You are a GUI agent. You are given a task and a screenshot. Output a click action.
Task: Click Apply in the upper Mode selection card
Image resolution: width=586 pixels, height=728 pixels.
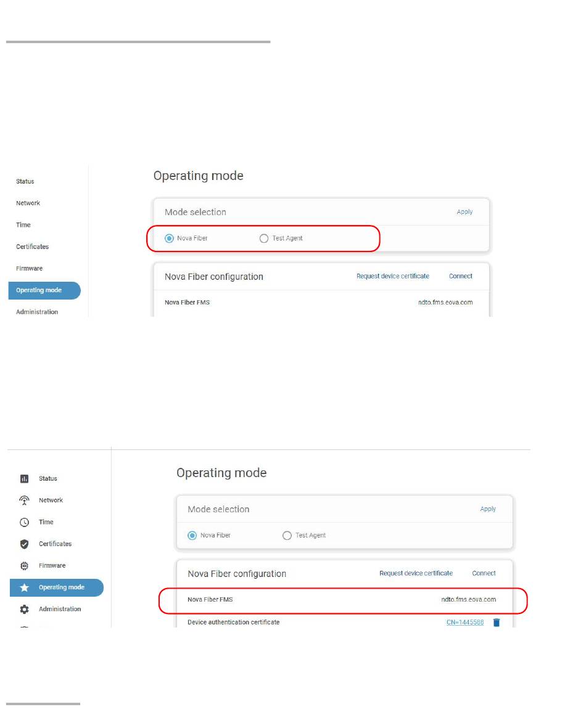pyautogui.click(x=464, y=211)
